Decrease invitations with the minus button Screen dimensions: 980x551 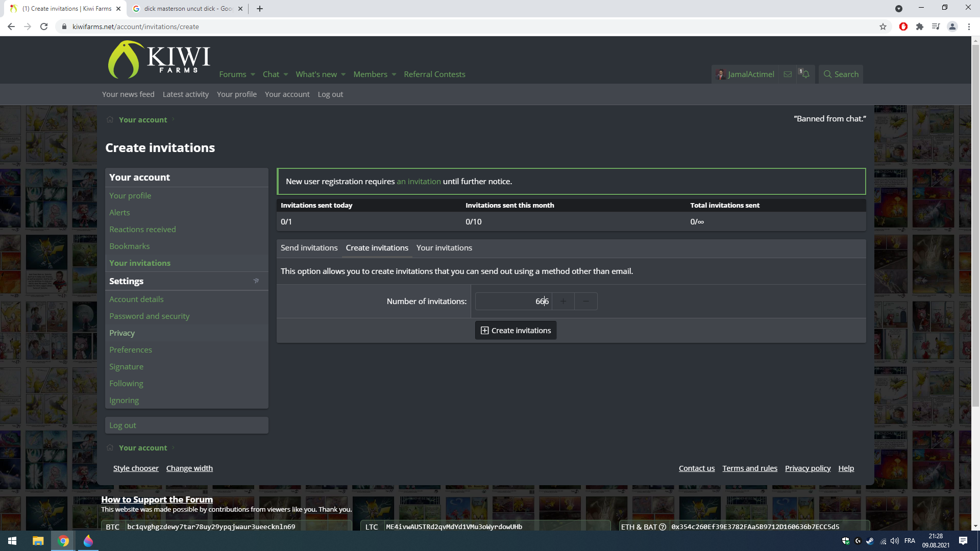click(x=586, y=302)
